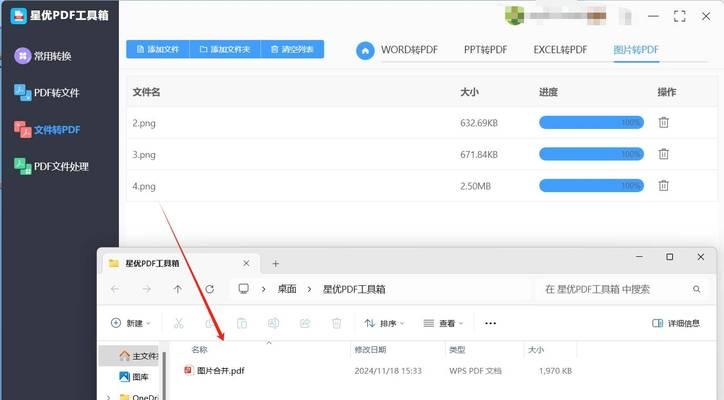Sort by the 类型 column header
Image resolution: width=724 pixels, height=400 pixels.
pos(457,350)
